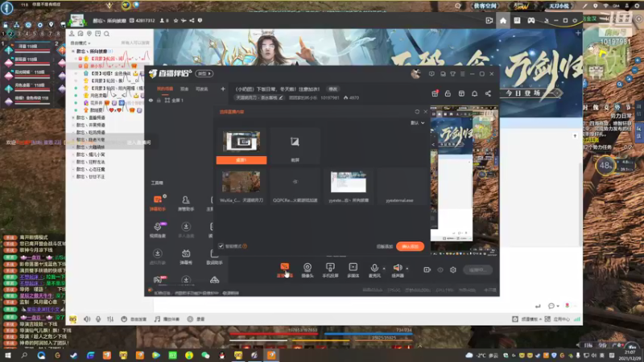The image size is (644, 362).
Task: Expand the first collapsed sub-channel under the member list
Action: [73, 117]
